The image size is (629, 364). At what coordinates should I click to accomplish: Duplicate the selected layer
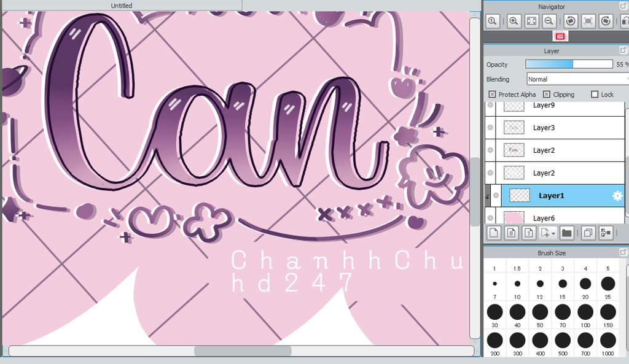pos(588,233)
